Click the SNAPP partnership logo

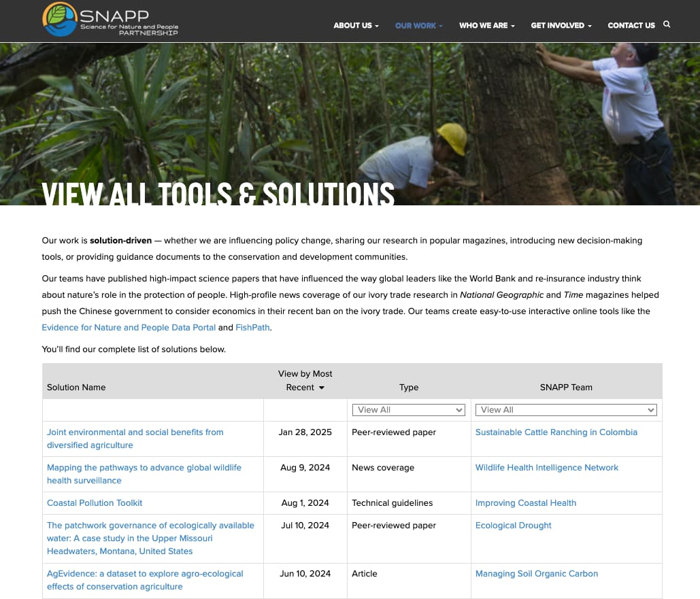pos(109,20)
